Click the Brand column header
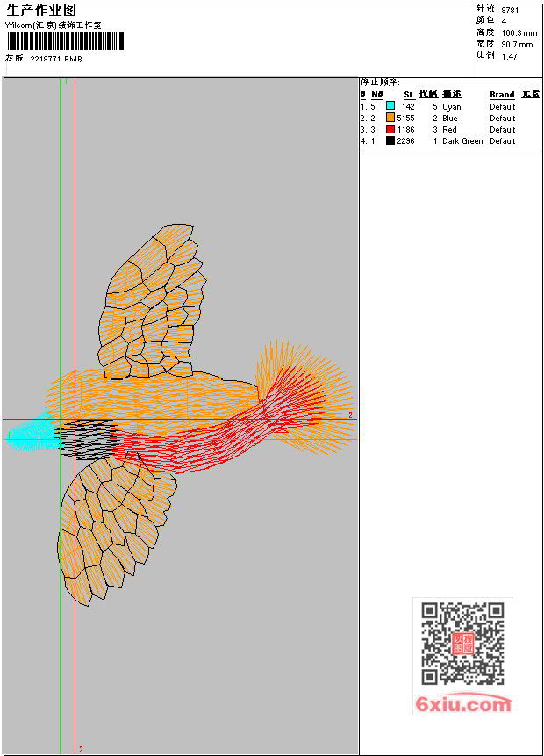Image resolution: width=544 pixels, height=756 pixels. (502, 95)
